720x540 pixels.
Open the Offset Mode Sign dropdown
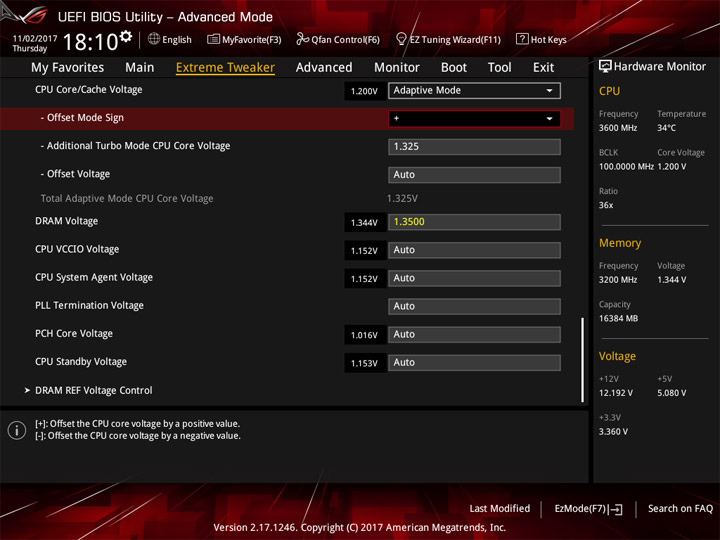(474, 118)
